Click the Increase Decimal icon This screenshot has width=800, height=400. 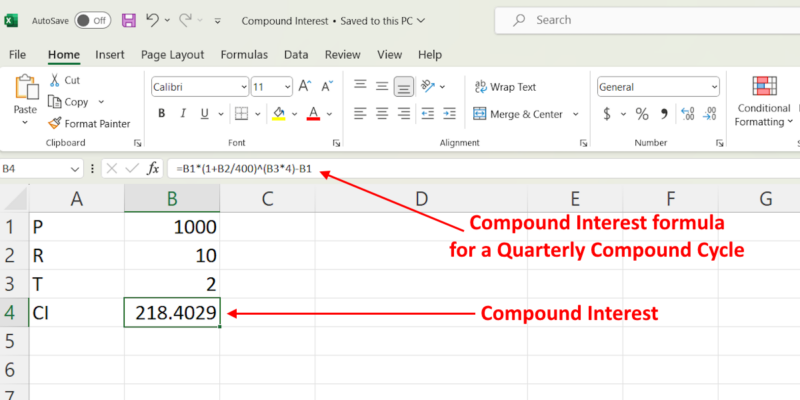coord(688,114)
